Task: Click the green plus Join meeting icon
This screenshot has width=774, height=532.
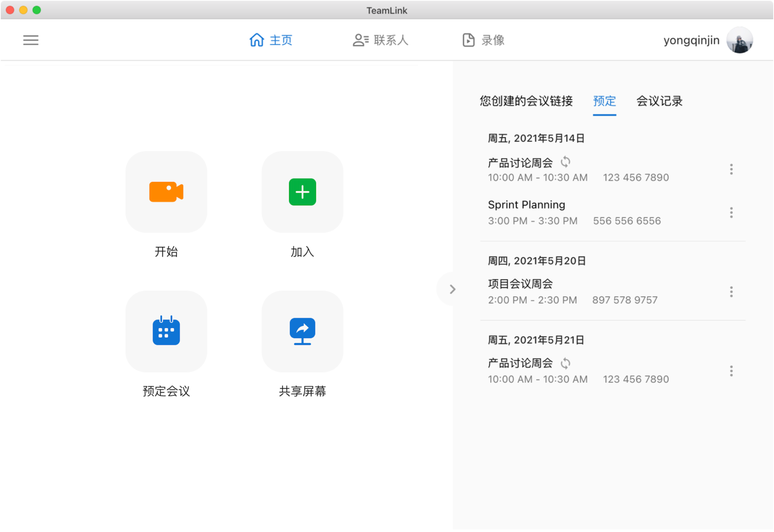Action: (x=302, y=192)
